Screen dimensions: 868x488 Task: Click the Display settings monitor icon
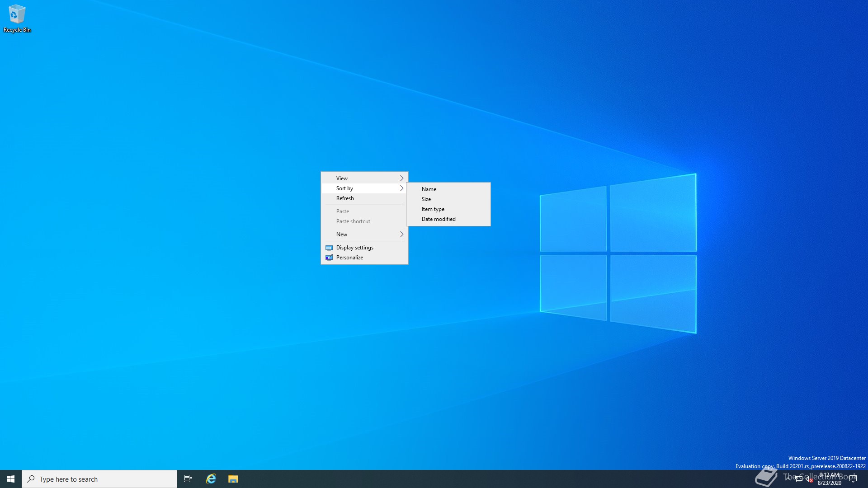(x=329, y=248)
